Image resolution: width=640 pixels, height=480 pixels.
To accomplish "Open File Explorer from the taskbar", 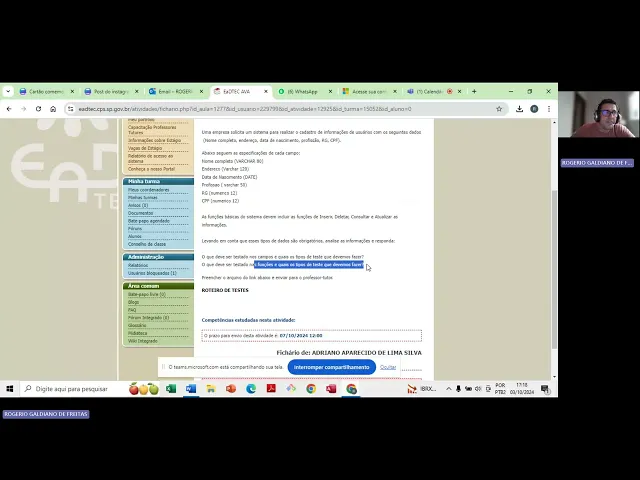I will pos(211,389).
